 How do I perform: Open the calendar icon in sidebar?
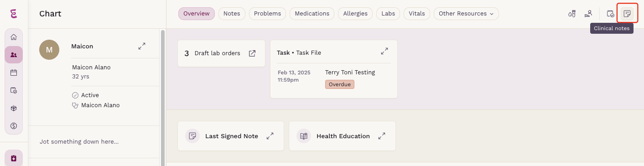pos(14,73)
